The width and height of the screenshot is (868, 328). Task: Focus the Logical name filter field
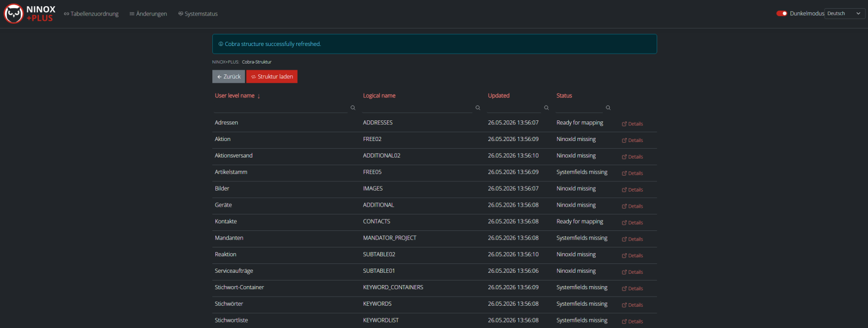[417, 107]
